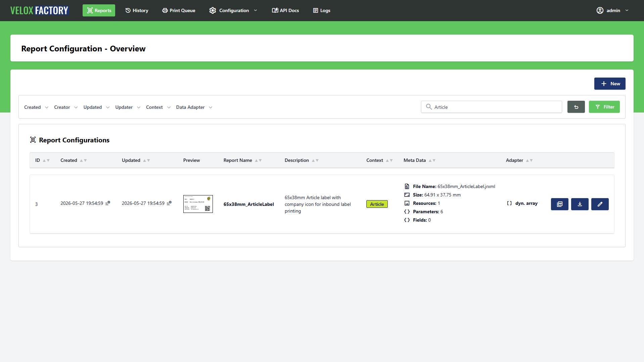Viewport: 644px width, 362px height.
Task: Click the Velox Factory logo
Action: pyautogui.click(x=39, y=10)
